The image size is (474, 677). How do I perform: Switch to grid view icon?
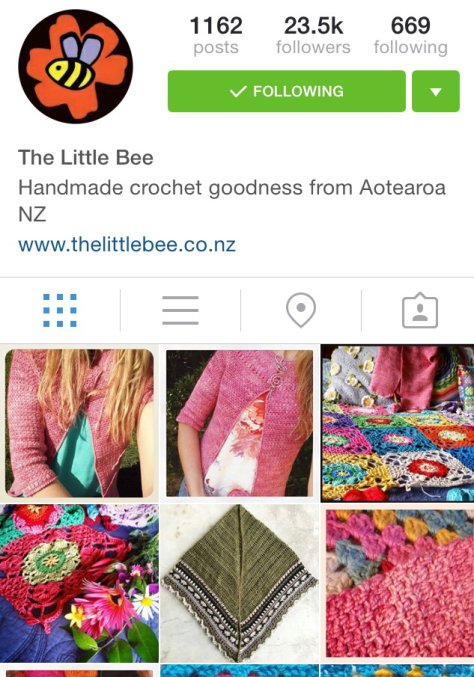click(x=60, y=310)
